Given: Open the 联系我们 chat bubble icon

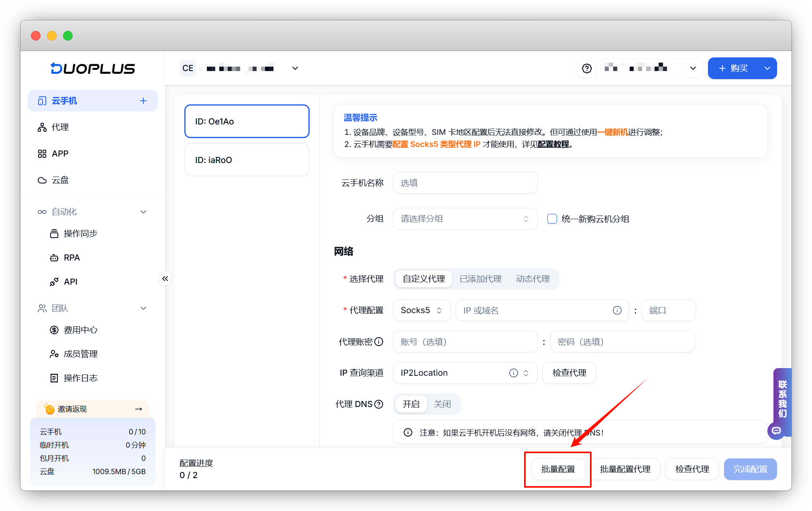Looking at the screenshot, I should pos(776,431).
